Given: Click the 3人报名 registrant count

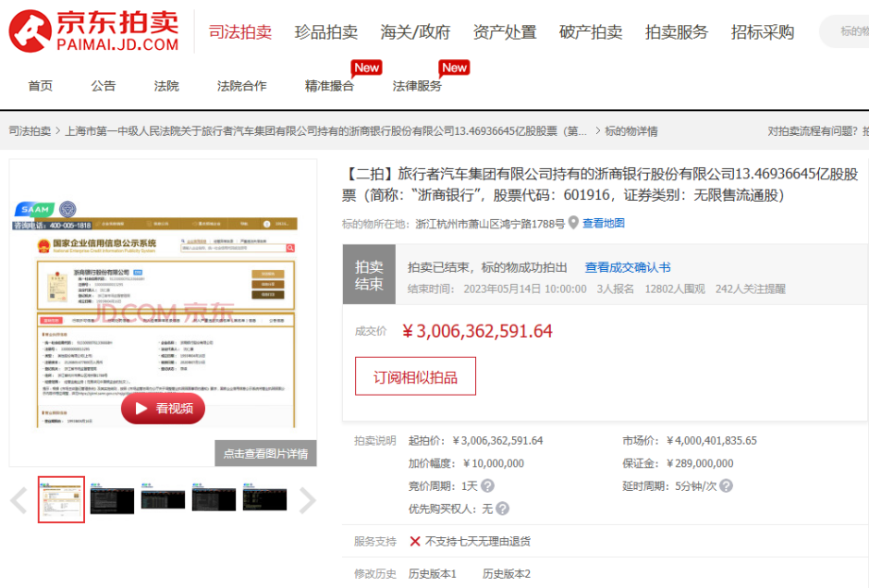Looking at the screenshot, I should pos(615,288).
